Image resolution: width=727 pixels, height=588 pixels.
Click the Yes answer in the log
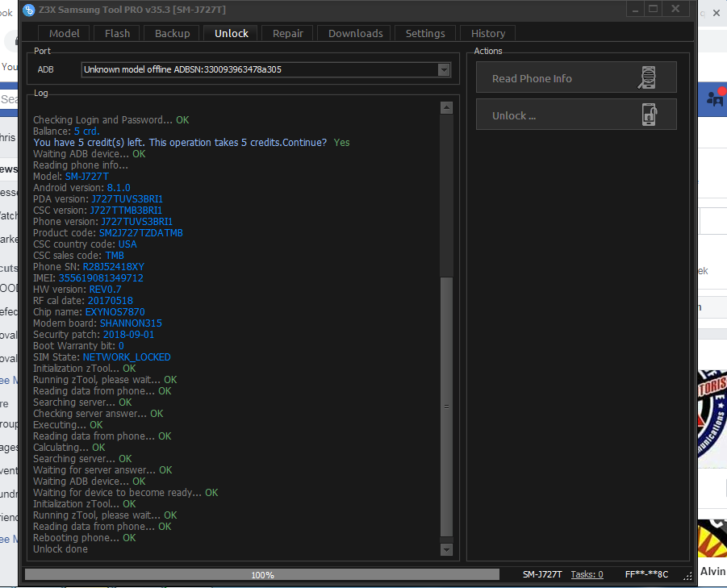341,143
